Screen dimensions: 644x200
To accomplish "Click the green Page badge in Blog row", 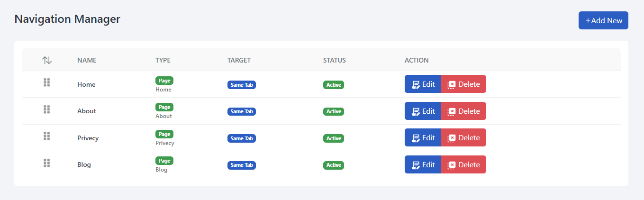I will [x=164, y=161].
